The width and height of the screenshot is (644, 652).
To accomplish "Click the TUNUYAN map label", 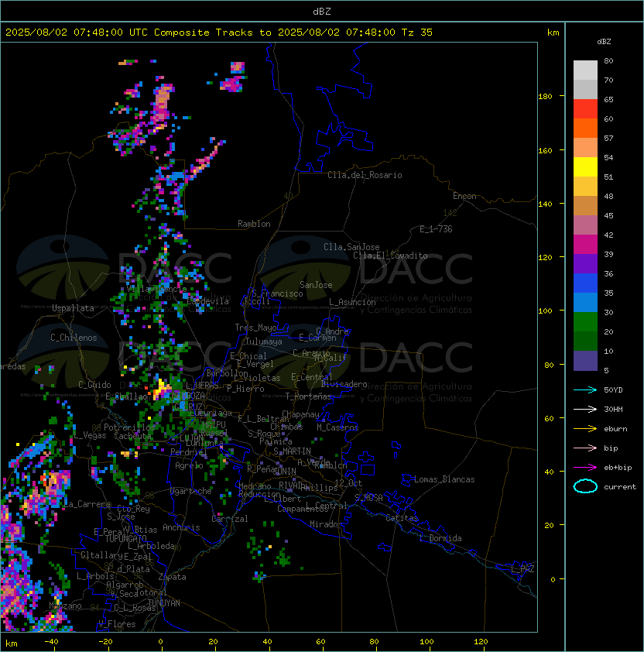I will tap(164, 603).
